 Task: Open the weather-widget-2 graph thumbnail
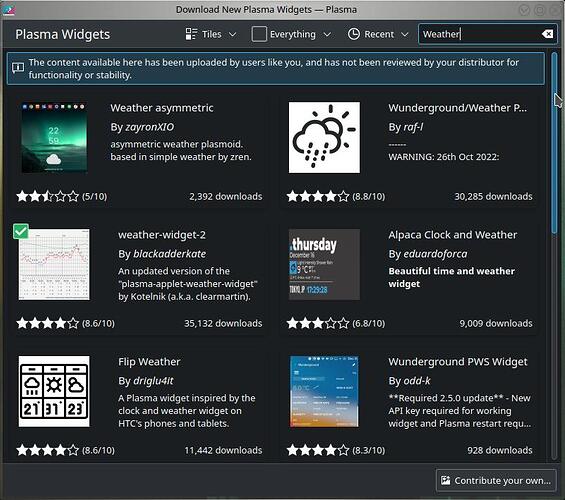click(54, 264)
